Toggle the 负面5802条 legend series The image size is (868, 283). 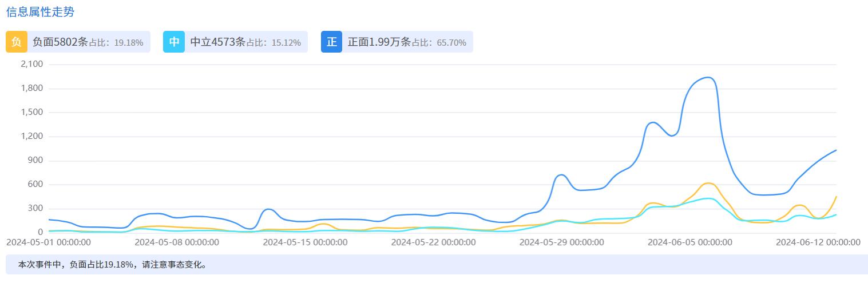click(x=60, y=42)
